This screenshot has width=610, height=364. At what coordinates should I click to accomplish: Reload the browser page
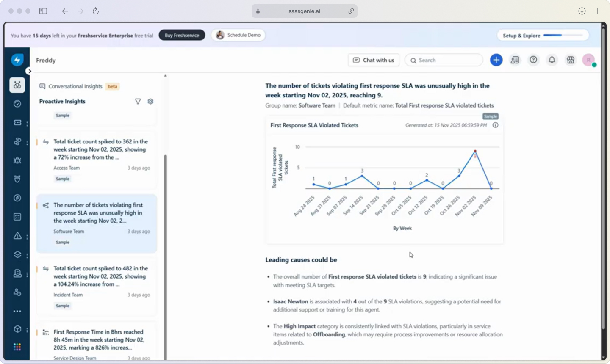tap(96, 11)
